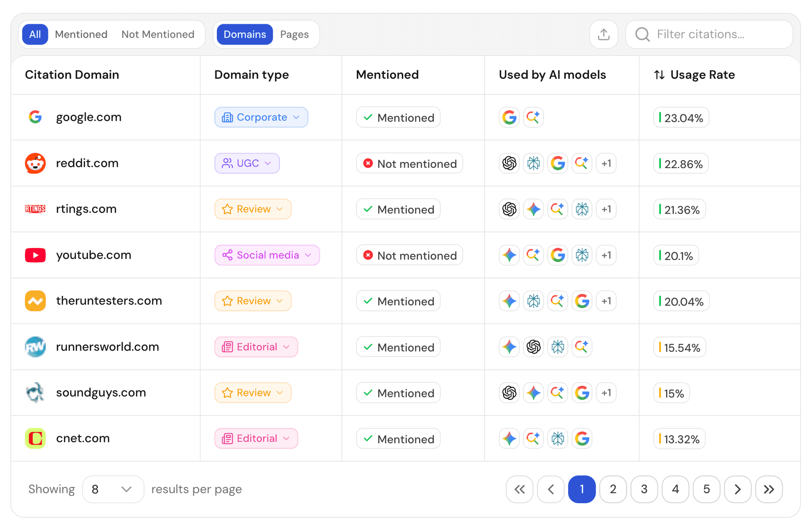The image size is (812, 531).
Task: Click Google icon in youtube.com row
Action: (558, 255)
